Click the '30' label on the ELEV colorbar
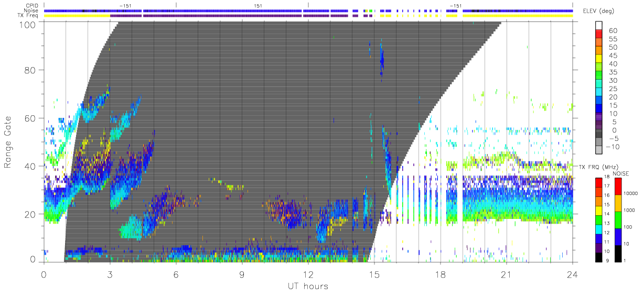This screenshot has height=297, width=644. [614, 80]
